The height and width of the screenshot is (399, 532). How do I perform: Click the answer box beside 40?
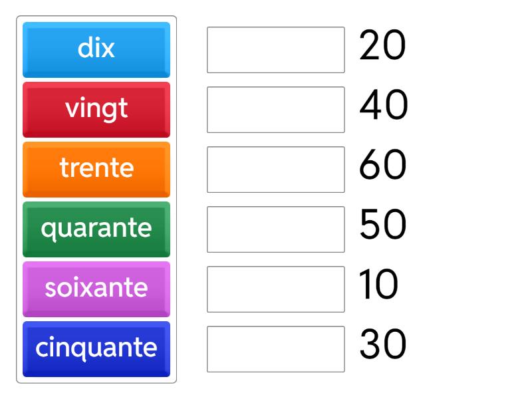tap(275, 108)
